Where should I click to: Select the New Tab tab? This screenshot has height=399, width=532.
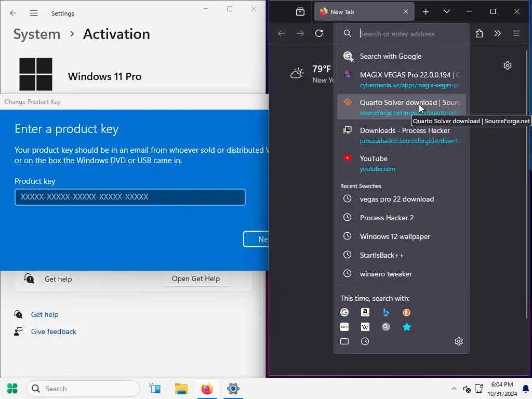click(x=364, y=12)
